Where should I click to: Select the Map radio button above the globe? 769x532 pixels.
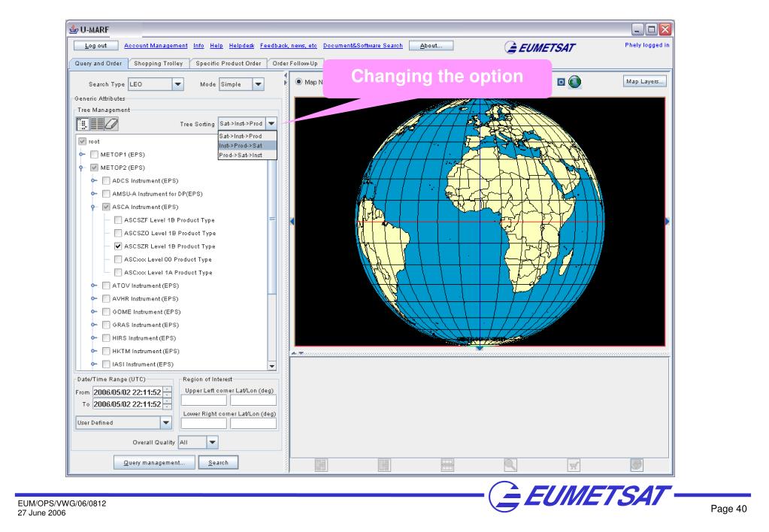[298, 82]
